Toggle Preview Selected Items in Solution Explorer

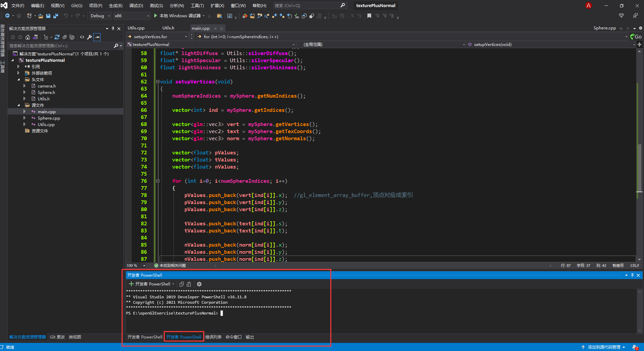coord(97,37)
